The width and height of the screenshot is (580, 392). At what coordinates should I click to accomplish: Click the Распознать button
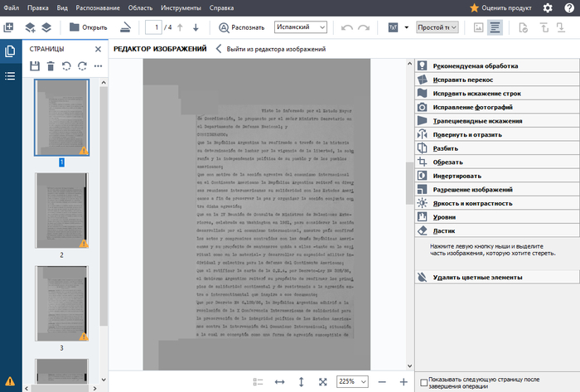click(x=242, y=27)
